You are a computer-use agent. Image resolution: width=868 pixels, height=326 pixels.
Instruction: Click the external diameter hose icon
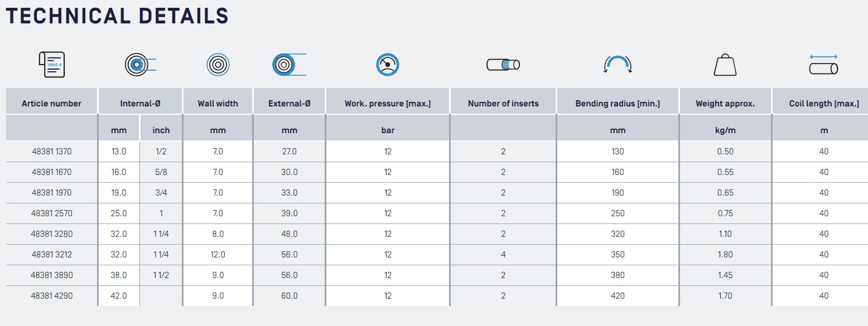click(290, 65)
